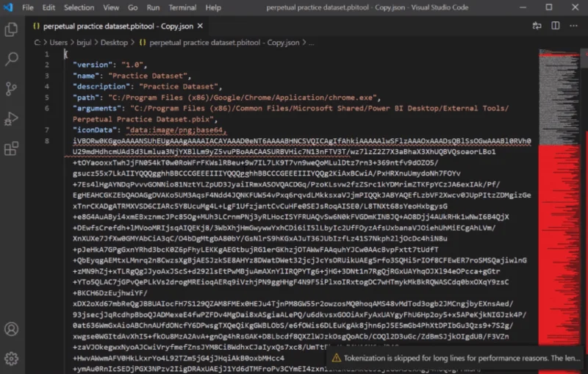Open the Source Control view
Image resolution: width=588 pixels, height=374 pixels.
coord(11,89)
